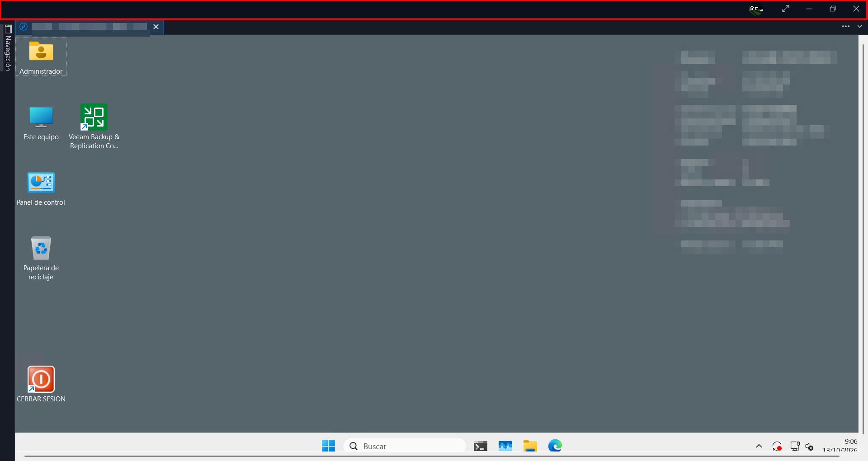Minimize the remote client window
Screen dimensions: 868x461
coord(809,9)
